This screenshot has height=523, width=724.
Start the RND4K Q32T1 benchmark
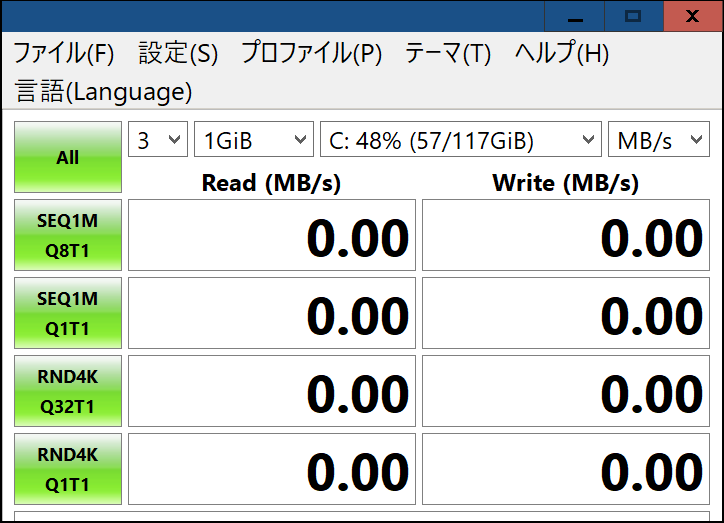pyautogui.click(x=68, y=391)
